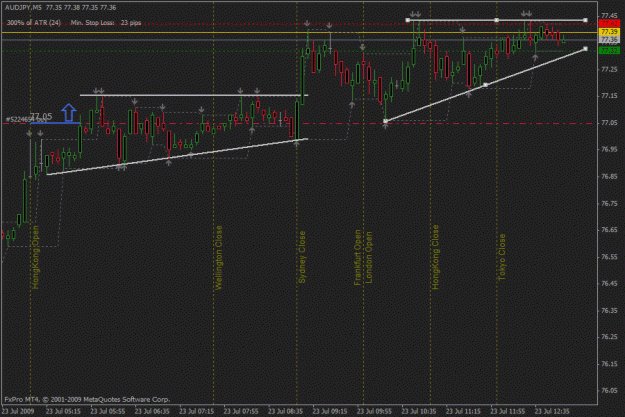Click the 23 Jul 07:15 time label
The width and height of the screenshot is (625, 417).
tap(197, 411)
